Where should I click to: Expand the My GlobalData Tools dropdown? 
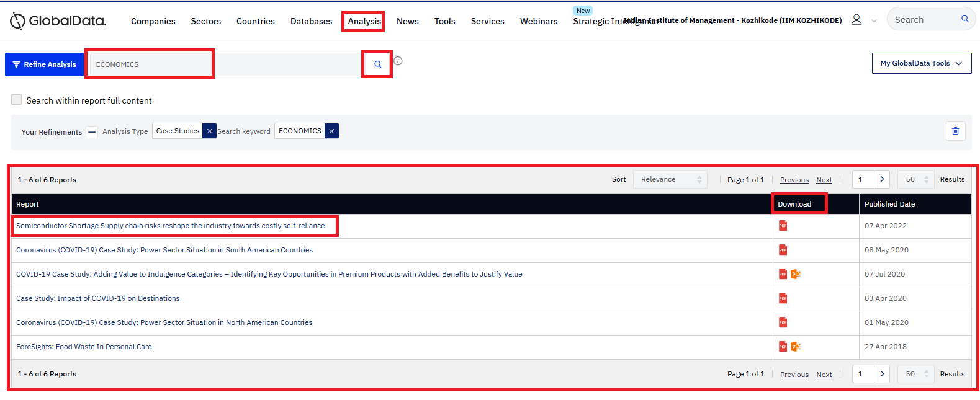[x=921, y=63]
